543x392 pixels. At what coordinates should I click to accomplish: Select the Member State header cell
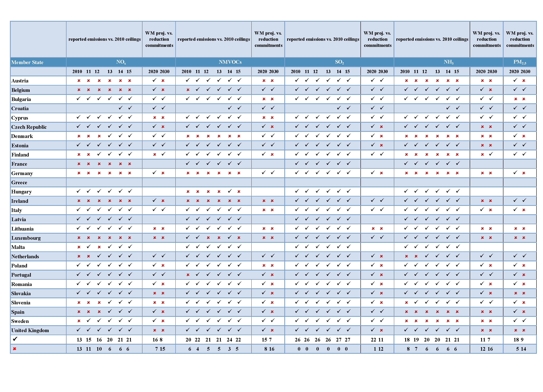click(27, 62)
